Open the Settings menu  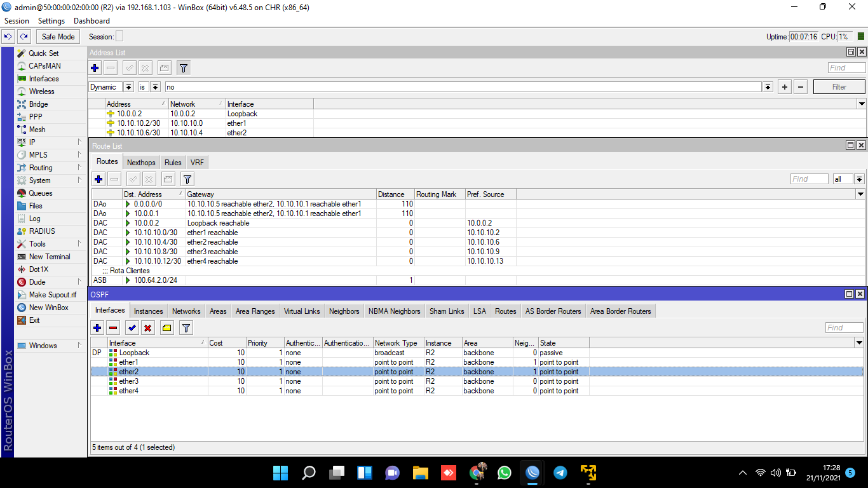pos(51,21)
